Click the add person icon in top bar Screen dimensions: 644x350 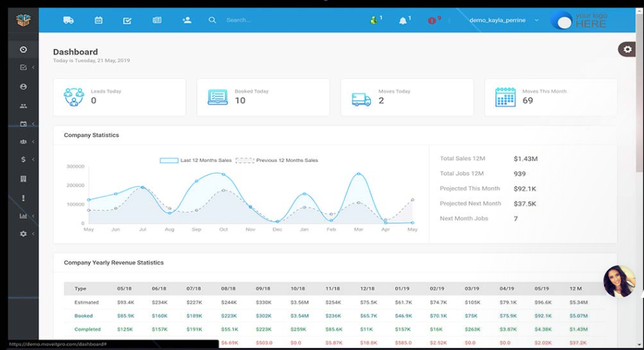coord(186,20)
